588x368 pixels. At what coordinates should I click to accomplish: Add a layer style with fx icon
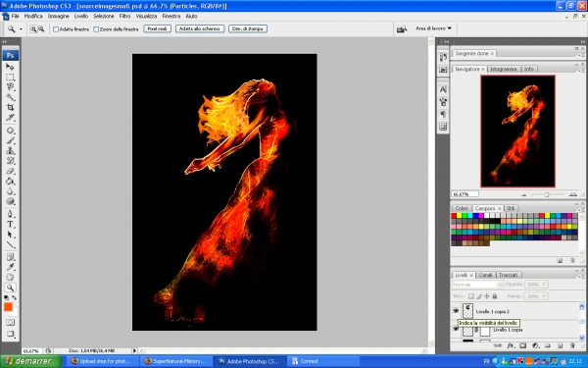511,345
